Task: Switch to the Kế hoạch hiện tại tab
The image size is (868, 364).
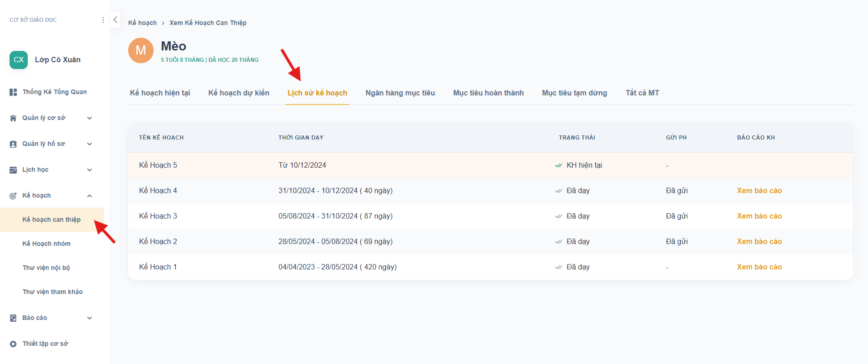Action: point(160,93)
